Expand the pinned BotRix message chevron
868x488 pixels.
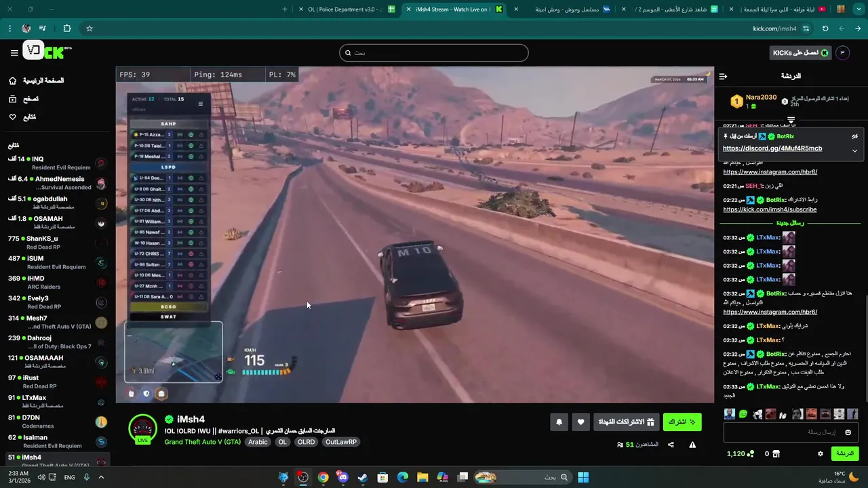(x=854, y=150)
